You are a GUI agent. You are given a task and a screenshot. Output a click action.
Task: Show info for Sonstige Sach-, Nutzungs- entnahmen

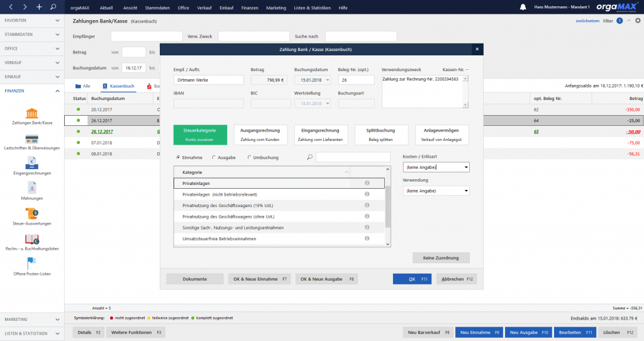(x=367, y=228)
